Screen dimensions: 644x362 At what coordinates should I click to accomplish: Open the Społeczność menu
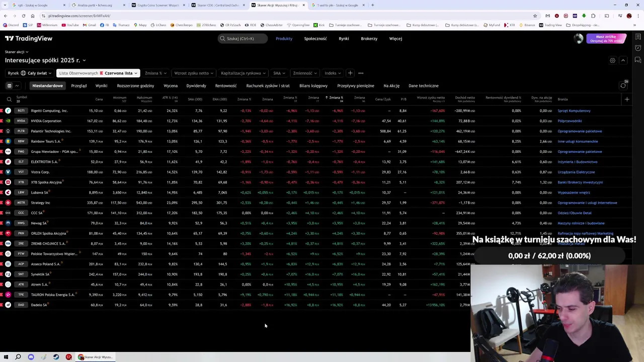(315, 38)
